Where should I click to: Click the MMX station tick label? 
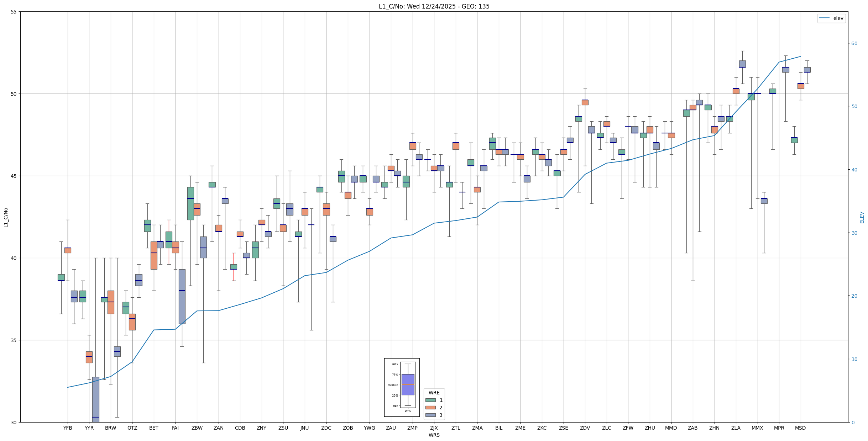pos(757,428)
